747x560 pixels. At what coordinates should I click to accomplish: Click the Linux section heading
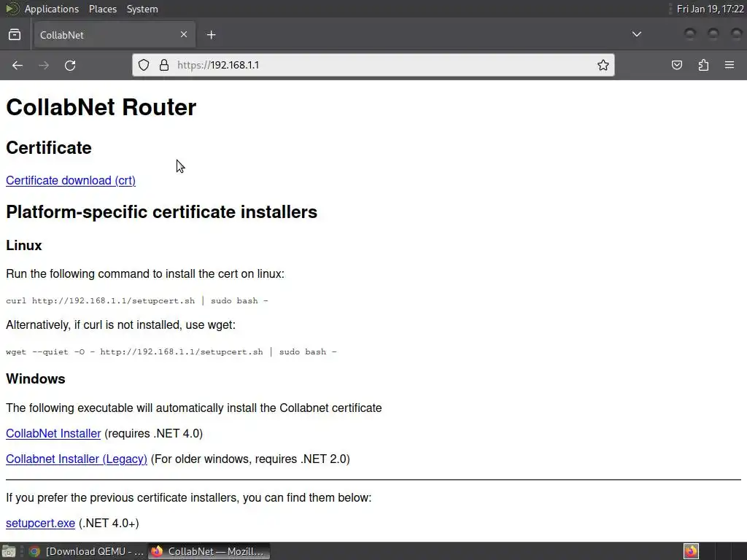point(24,245)
